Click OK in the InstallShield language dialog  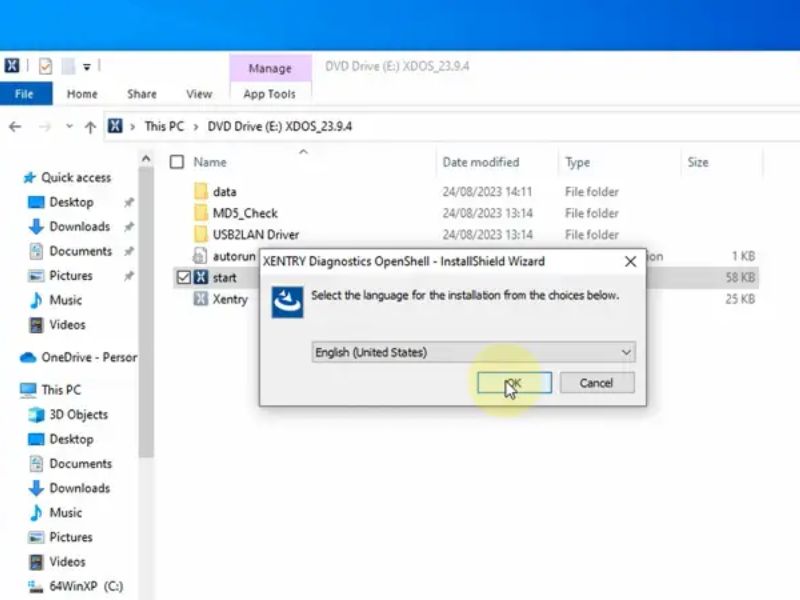click(x=513, y=383)
